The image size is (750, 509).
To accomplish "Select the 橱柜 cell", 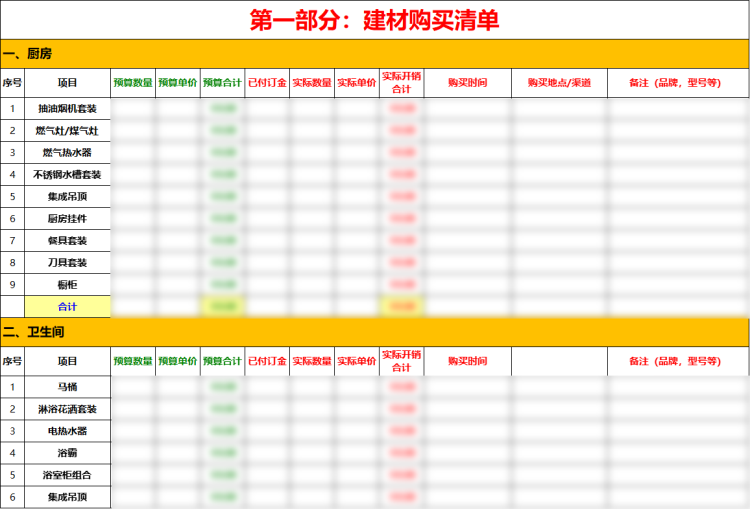I will click(67, 284).
